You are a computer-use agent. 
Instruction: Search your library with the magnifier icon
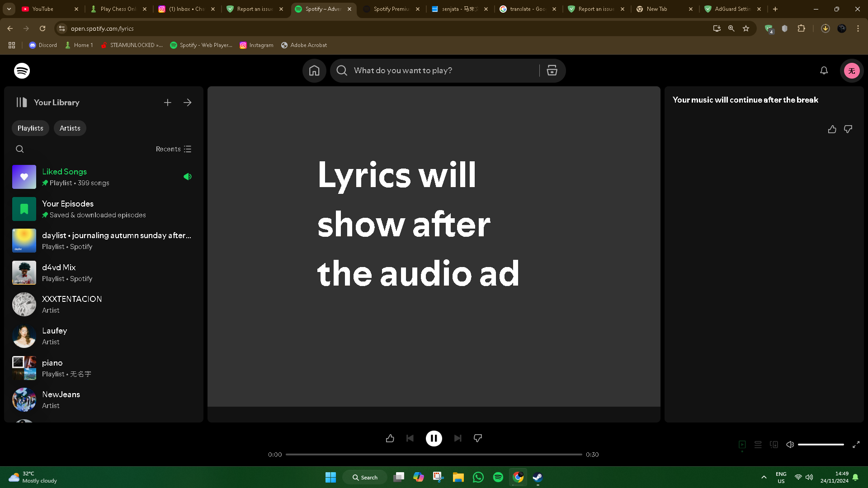20,149
